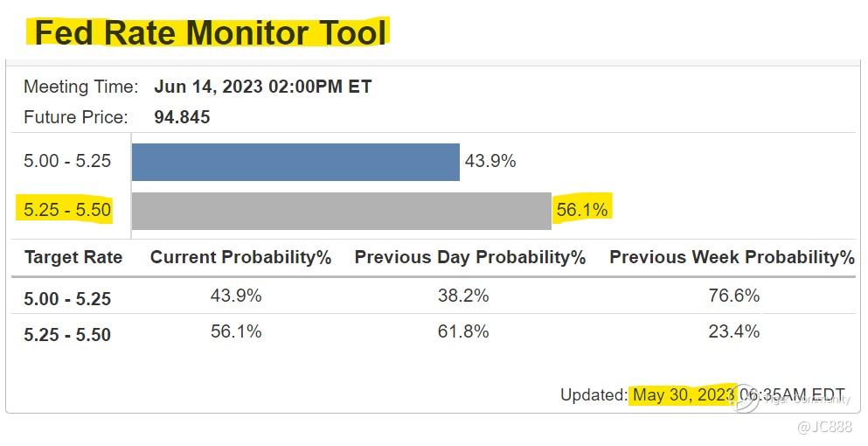Click the Previous Week Probability% column header

pyautogui.click(x=732, y=258)
